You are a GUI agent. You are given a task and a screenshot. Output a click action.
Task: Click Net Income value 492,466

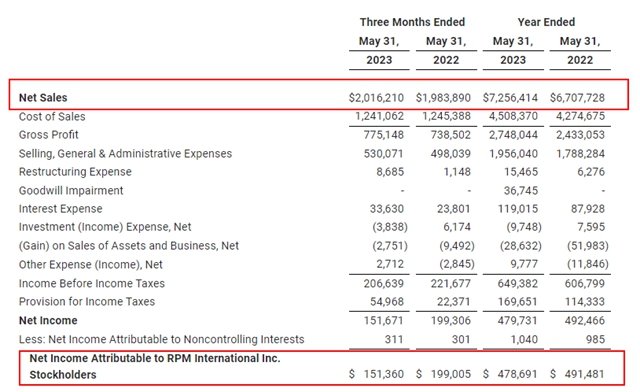pos(584,321)
